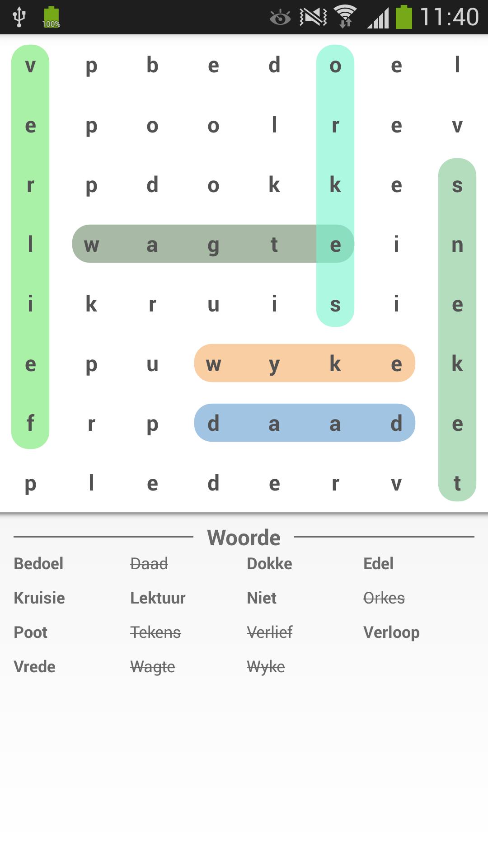Select Vrede from the word list
Image resolution: width=488 pixels, height=868 pixels.
tap(34, 666)
